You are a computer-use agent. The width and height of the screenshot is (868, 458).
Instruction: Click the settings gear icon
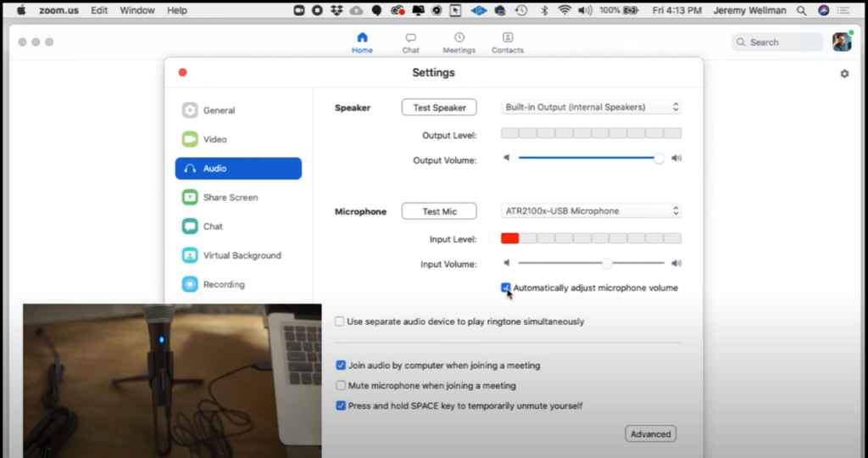[844, 74]
